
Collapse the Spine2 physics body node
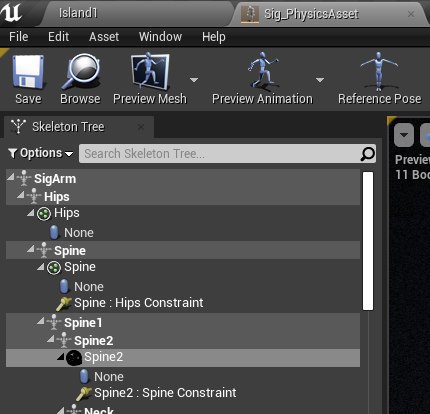(x=61, y=357)
